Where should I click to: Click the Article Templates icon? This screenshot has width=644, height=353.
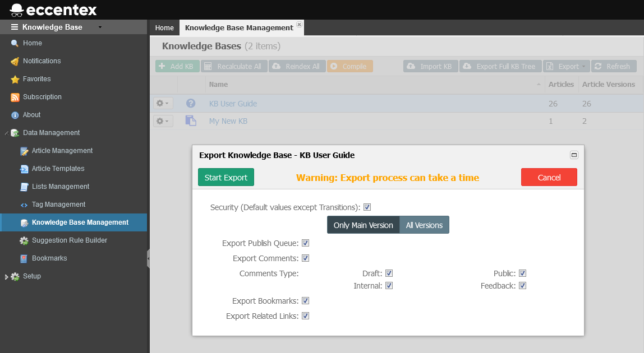click(24, 169)
